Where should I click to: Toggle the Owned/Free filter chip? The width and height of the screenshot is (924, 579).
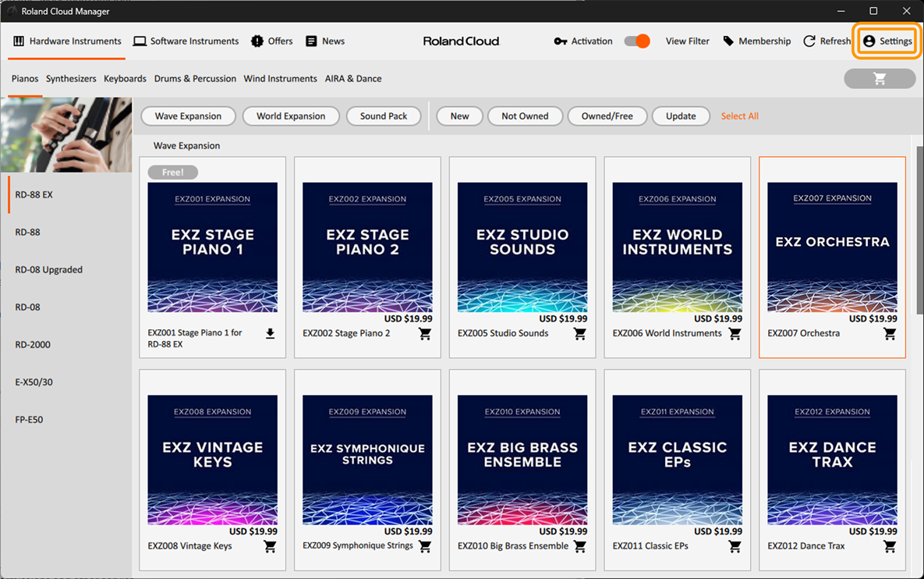(x=607, y=116)
